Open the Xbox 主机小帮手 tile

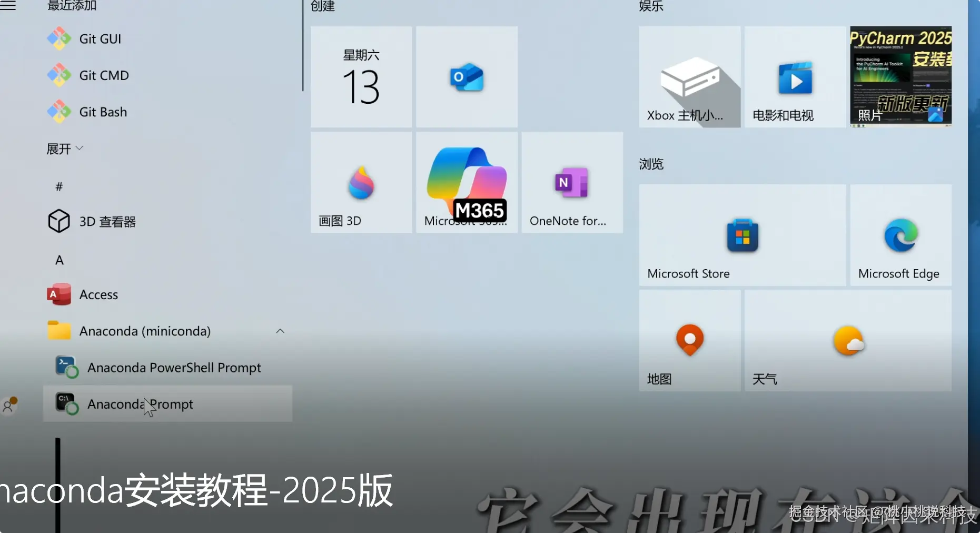click(x=690, y=77)
